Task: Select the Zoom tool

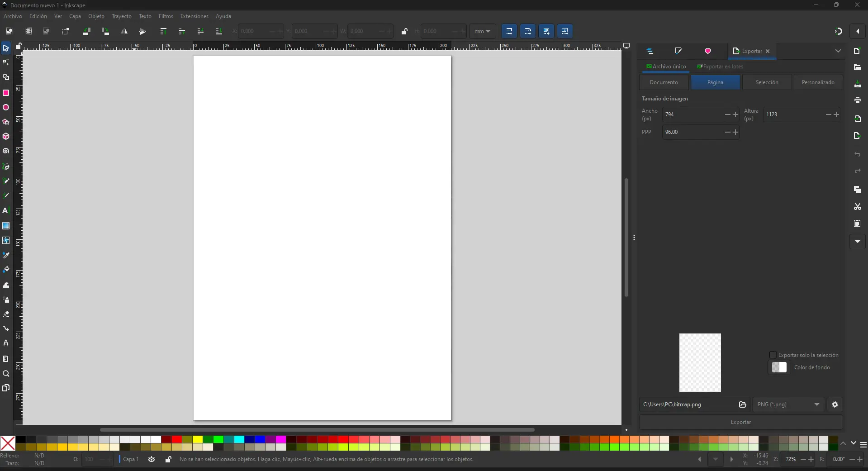Action: [6, 374]
